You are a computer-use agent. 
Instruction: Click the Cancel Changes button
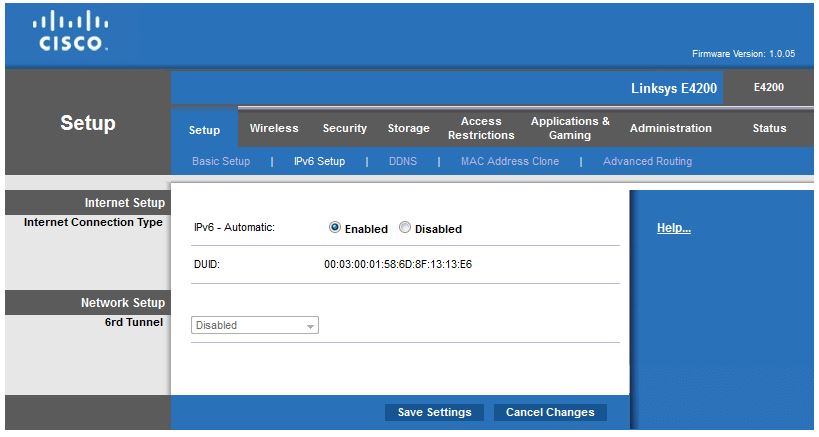[x=550, y=412]
